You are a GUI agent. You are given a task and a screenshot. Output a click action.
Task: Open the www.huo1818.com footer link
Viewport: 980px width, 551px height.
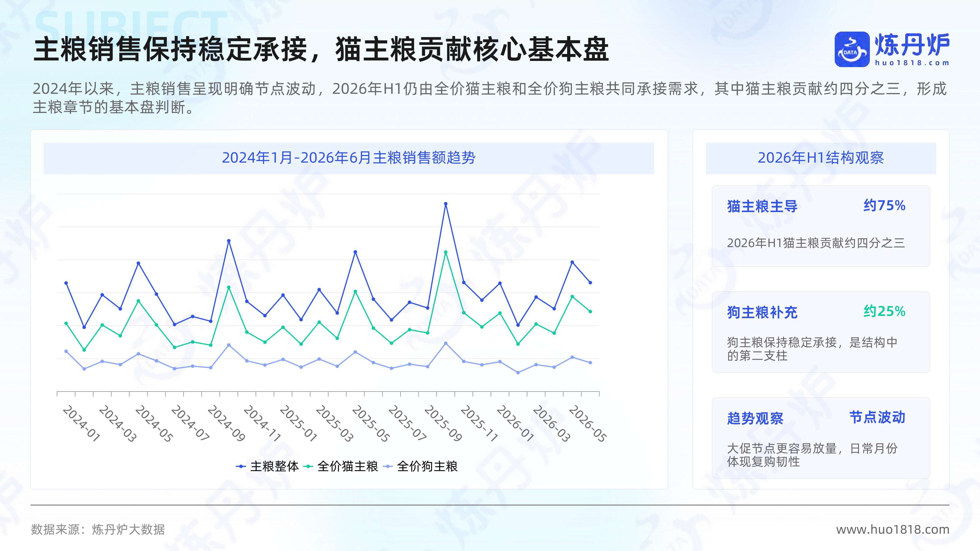tap(893, 529)
